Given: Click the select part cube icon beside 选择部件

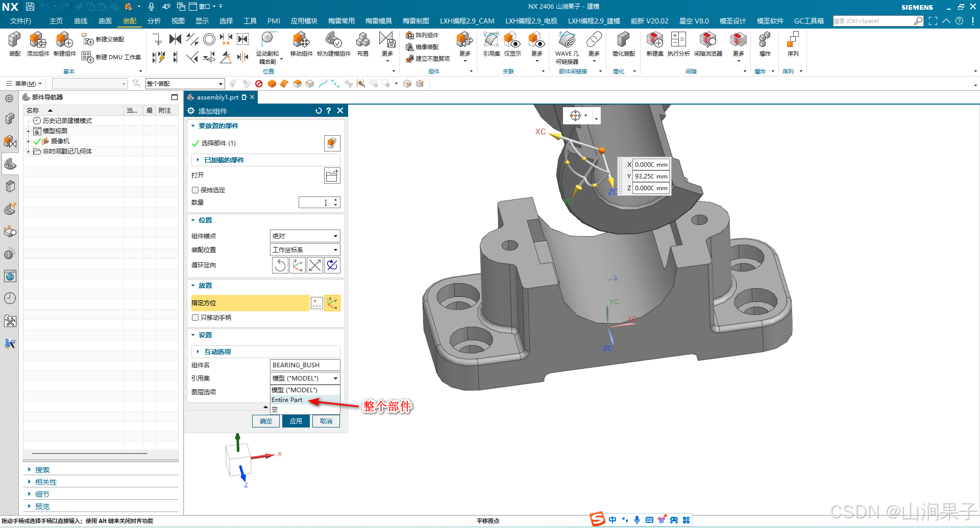Looking at the screenshot, I should [332, 143].
